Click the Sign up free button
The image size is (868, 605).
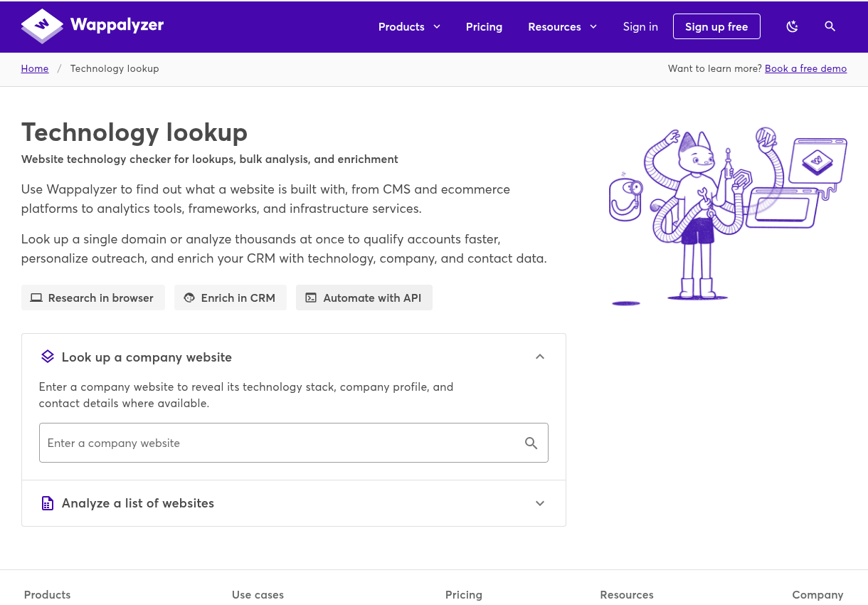coord(716,26)
